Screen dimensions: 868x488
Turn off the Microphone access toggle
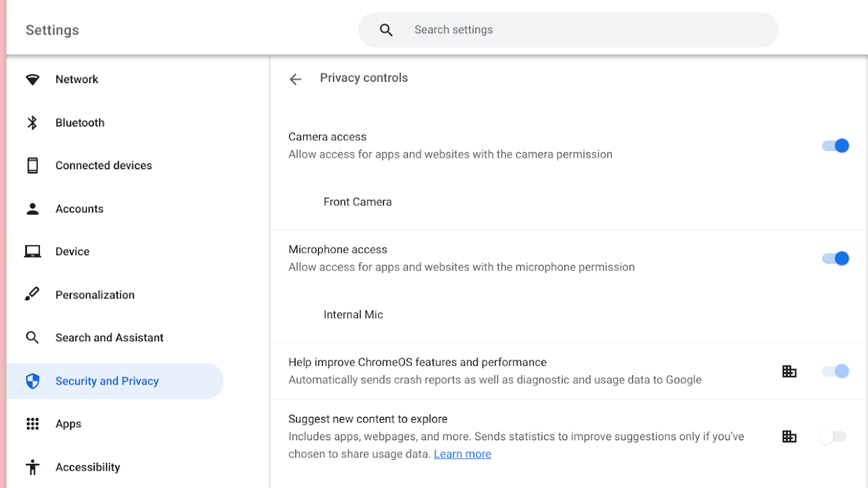[x=835, y=259]
